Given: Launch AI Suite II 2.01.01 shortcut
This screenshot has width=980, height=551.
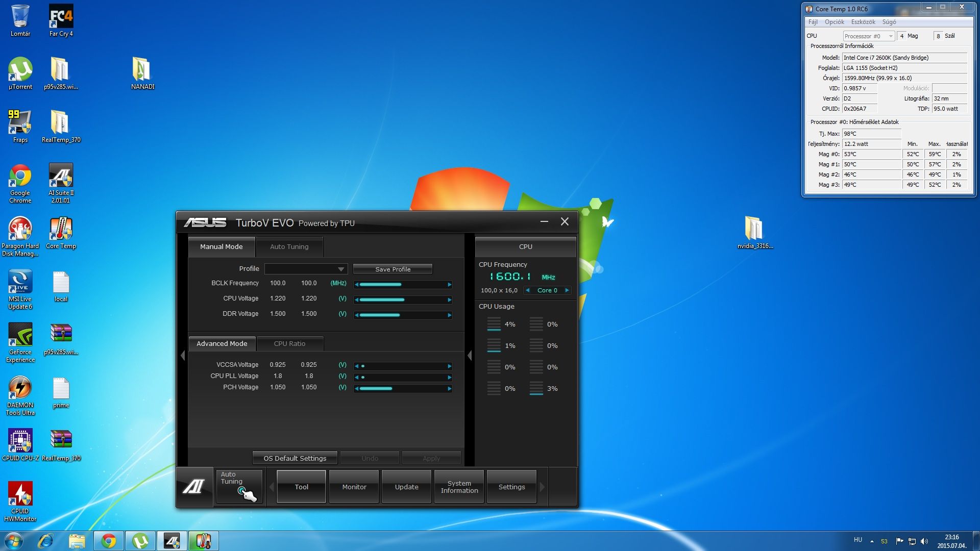Looking at the screenshot, I should [61, 184].
